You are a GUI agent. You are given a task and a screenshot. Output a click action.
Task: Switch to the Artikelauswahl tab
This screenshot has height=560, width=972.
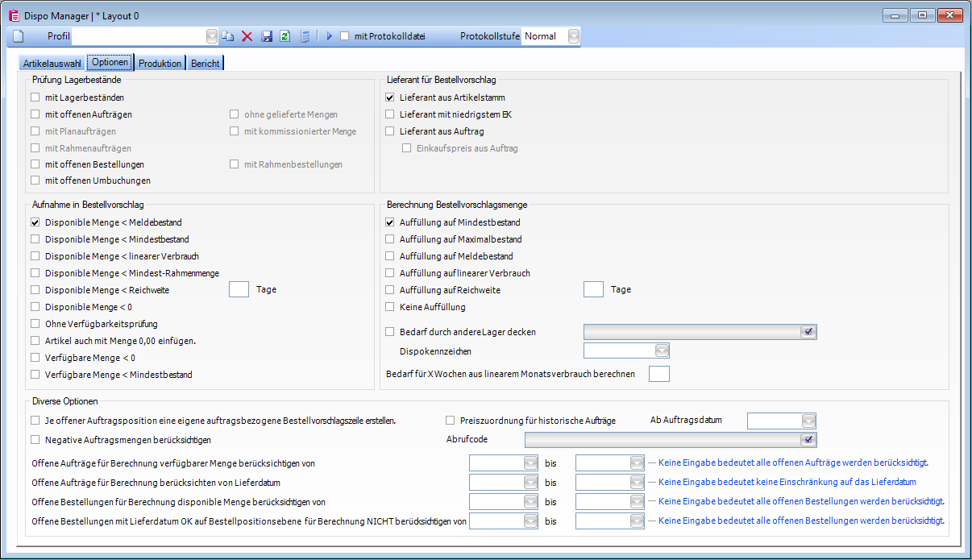point(52,64)
